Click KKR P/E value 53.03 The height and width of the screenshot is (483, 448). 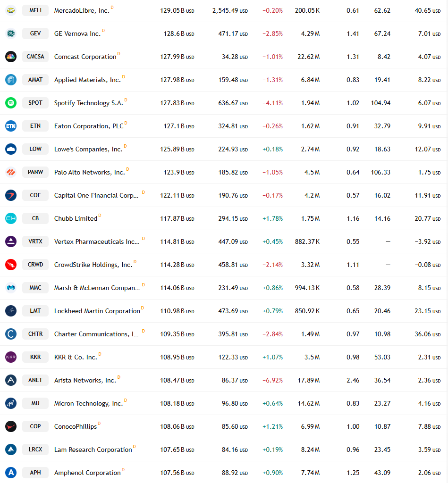point(382,358)
